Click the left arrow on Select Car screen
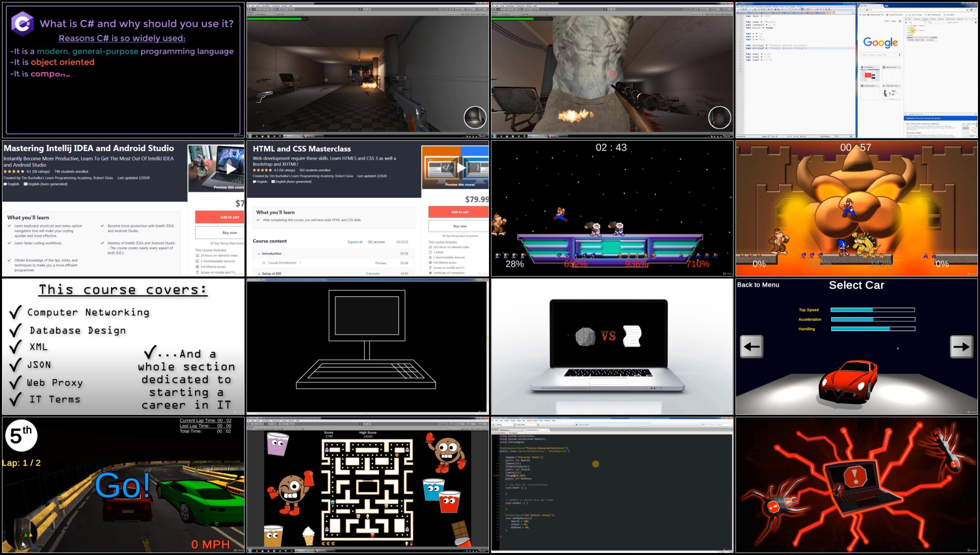The image size is (980, 555). pos(751,346)
